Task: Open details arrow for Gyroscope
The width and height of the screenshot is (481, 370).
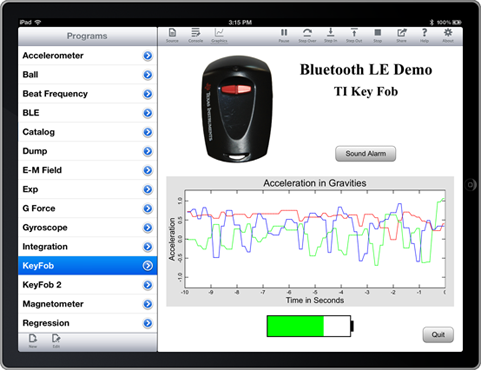Action: click(148, 228)
